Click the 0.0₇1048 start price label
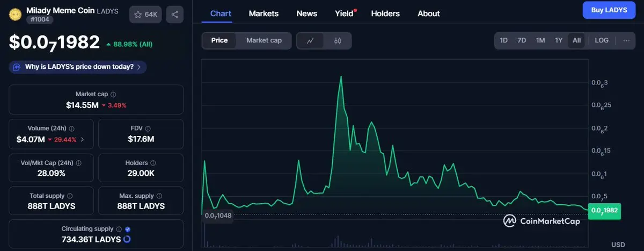644x251 pixels. (218, 216)
